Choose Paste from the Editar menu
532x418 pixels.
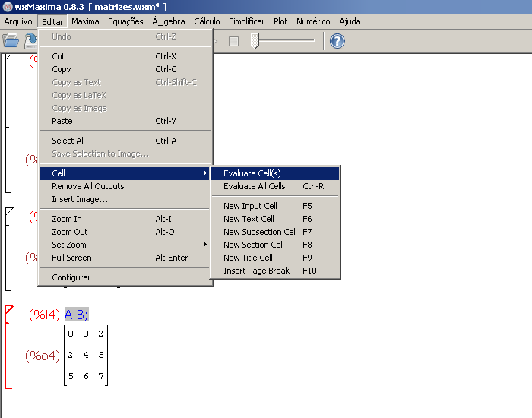click(x=125, y=121)
